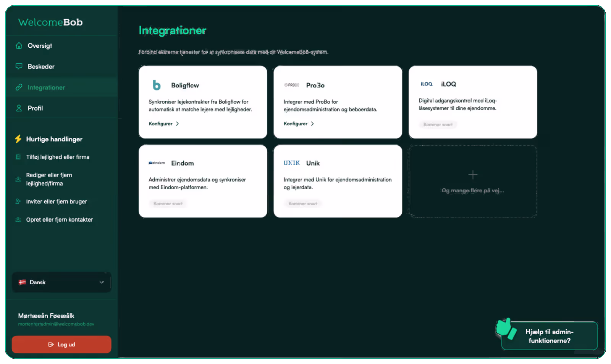611x364 pixels.
Task: Click the Boligflow logo icon
Action: pos(157,85)
